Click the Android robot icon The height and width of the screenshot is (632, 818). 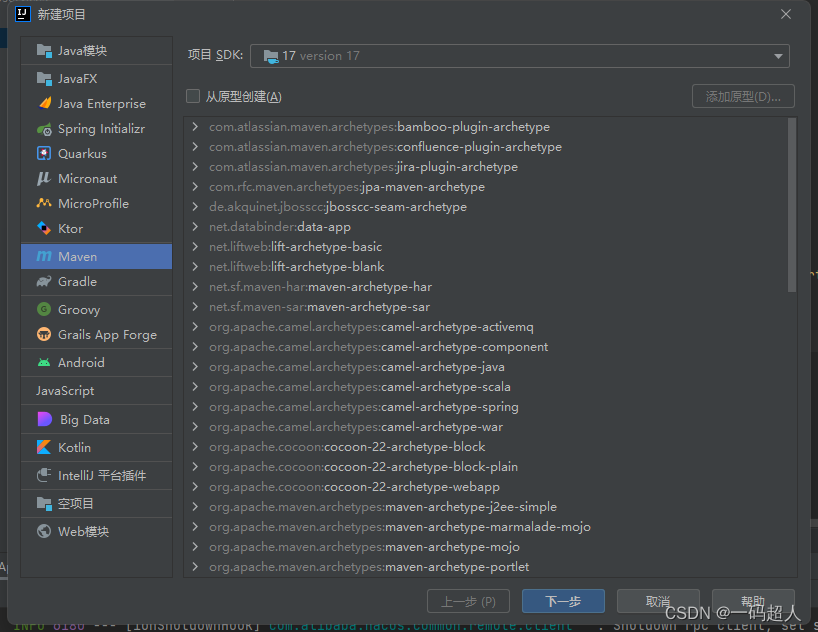coord(44,362)
